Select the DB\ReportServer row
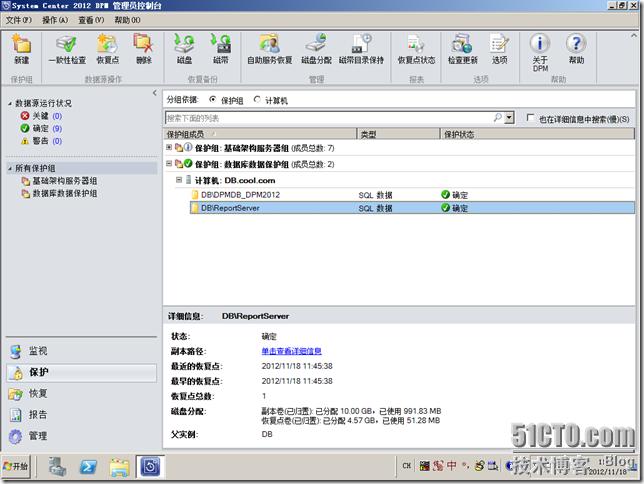Viewport: 644px width, 484px height. pos(412,208)
